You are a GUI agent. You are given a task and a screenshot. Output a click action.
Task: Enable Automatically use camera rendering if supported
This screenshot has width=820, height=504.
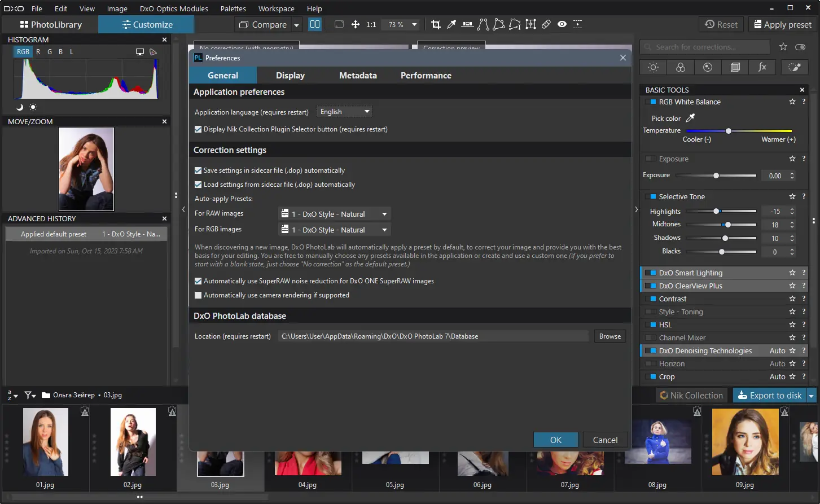(x=198, y=295)
